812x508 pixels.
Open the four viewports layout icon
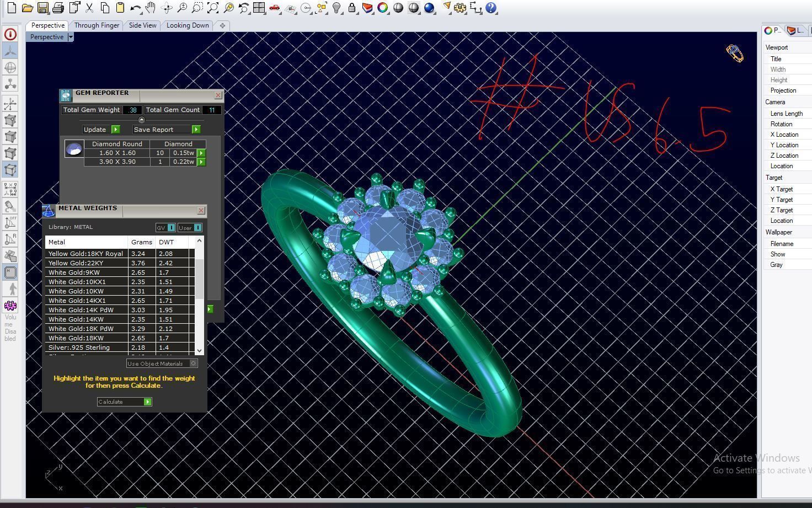click(259, 8)
